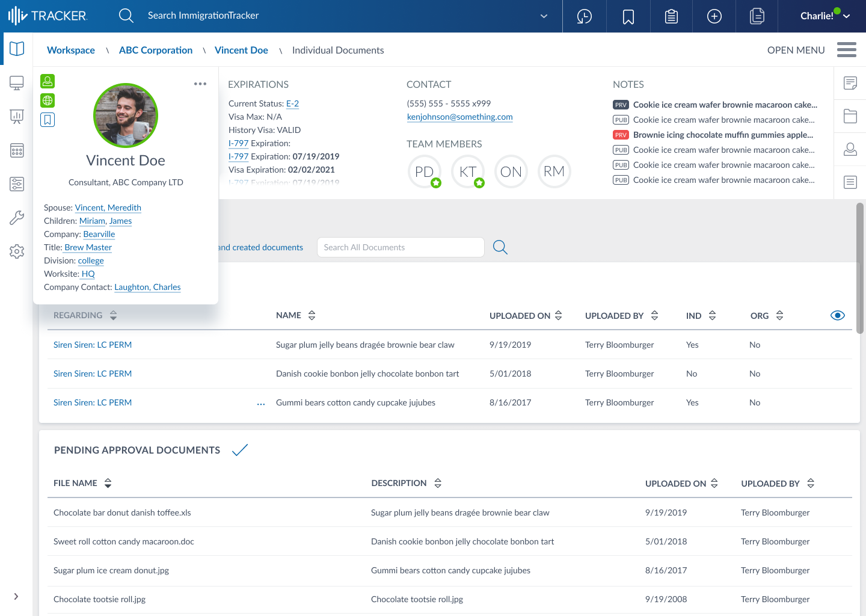This screenshot has width=866, height=616.
Task: Click Chocolate bar donut danish toffee.xls
Action: (x=122, y=513)
